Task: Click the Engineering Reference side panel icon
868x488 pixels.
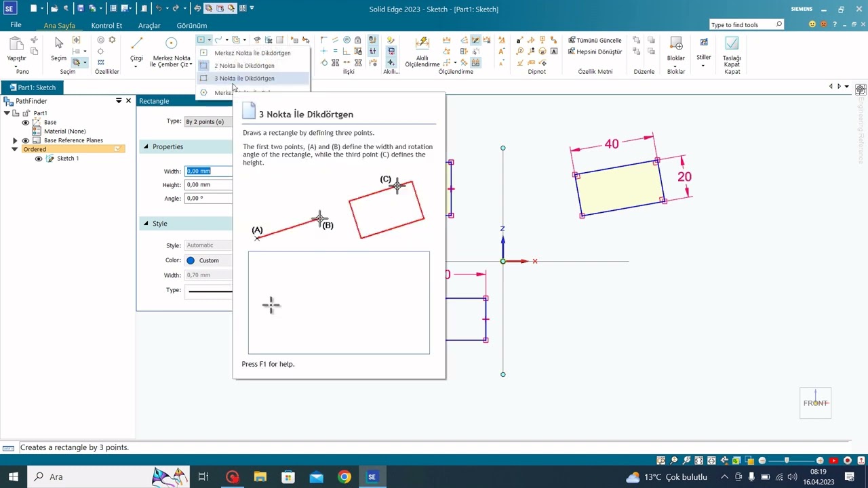Action: [x=861, y=89]
